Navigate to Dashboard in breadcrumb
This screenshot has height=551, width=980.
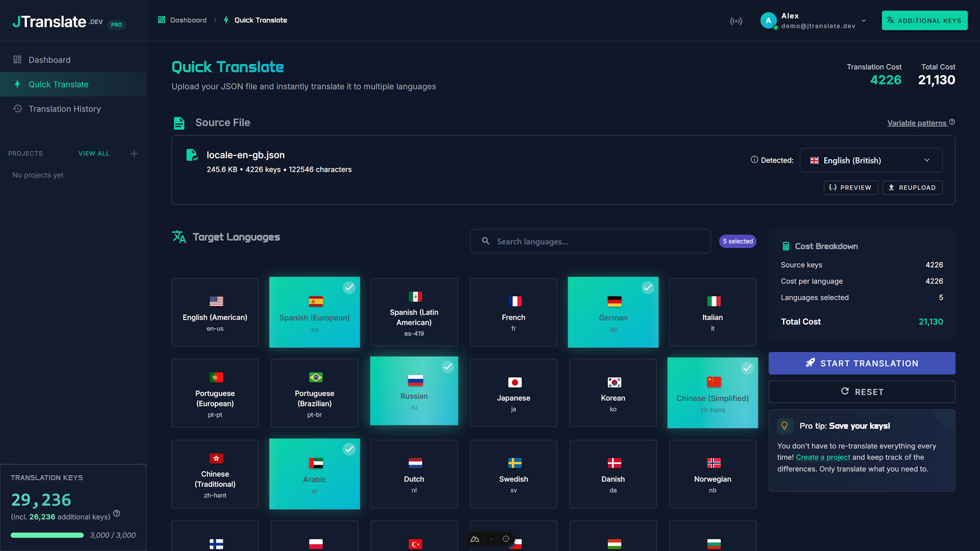(x=188, y=20)
